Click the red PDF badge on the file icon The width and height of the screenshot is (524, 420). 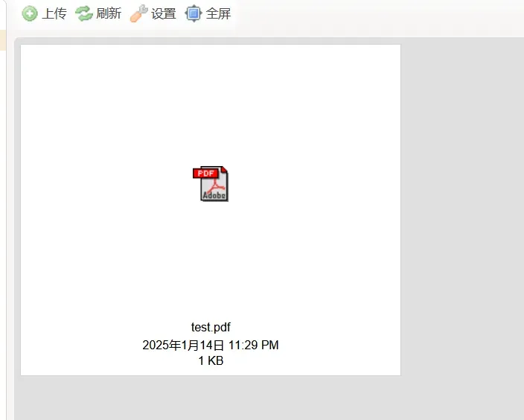click(205, 174)
